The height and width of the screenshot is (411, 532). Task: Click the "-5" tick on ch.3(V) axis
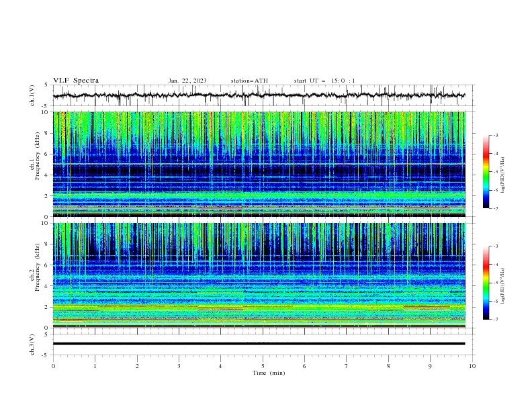[x=45, y=355]
